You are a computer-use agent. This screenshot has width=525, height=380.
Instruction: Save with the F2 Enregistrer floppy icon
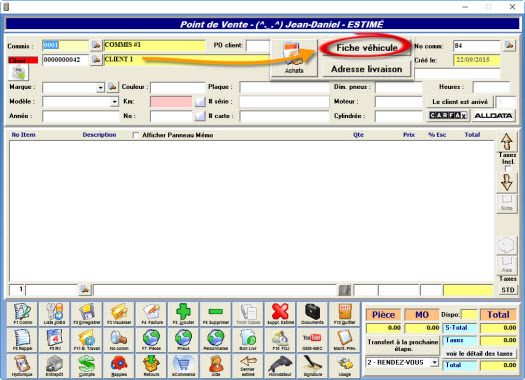tap(86, 314)
